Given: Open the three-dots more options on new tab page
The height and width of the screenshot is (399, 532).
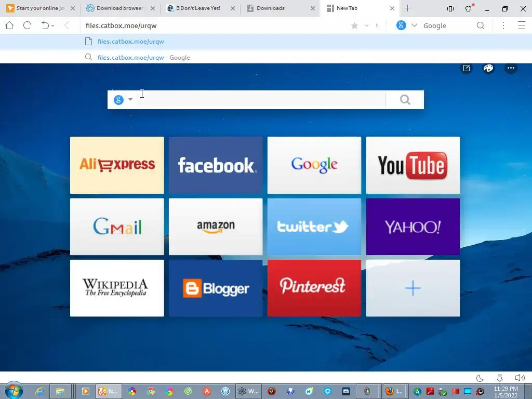Looking at the screenshot, I should click(511, 68).
